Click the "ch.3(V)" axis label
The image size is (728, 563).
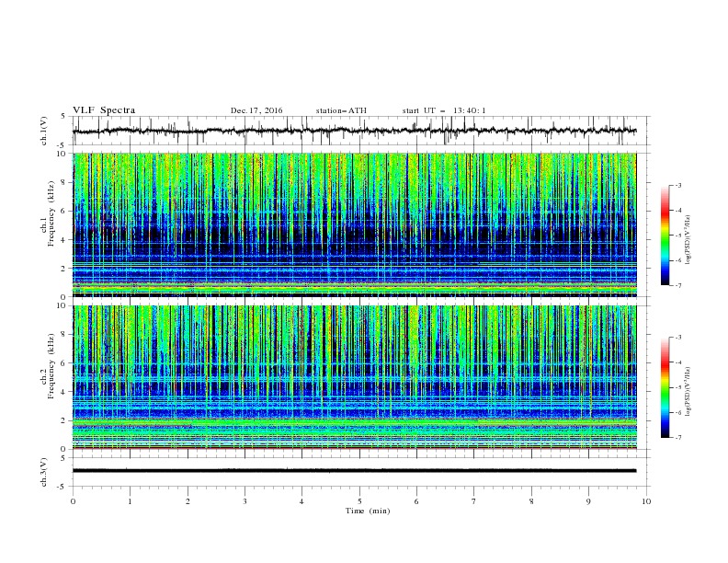tap(44, 472)
